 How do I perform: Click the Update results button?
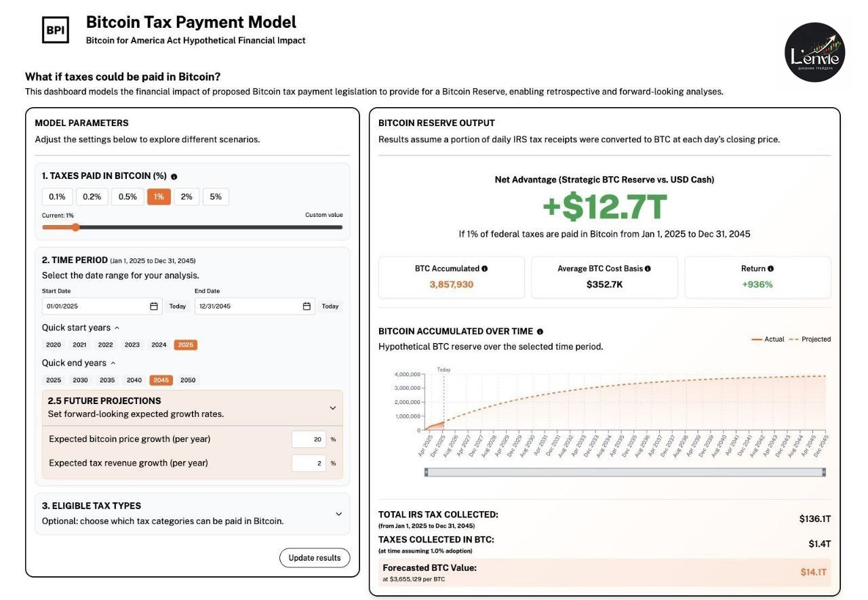(315, 558)
